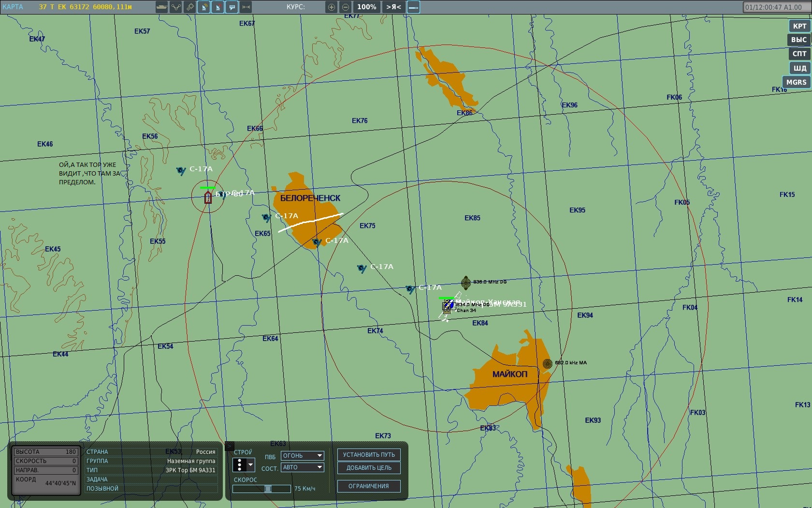The width and height of the screenshot is (812, 508).
Task: Toggle the red radar dish filter
Action: point(218,7)
